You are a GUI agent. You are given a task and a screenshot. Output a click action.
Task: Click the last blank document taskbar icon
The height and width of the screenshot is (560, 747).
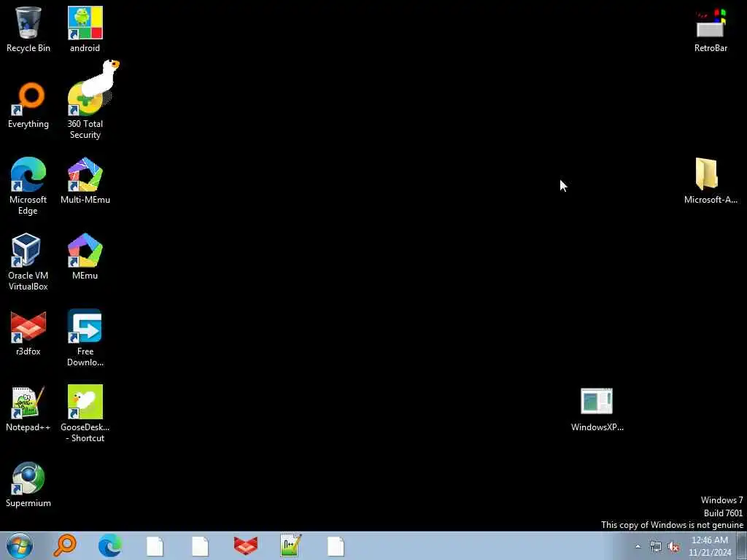[x=336, y=546]
